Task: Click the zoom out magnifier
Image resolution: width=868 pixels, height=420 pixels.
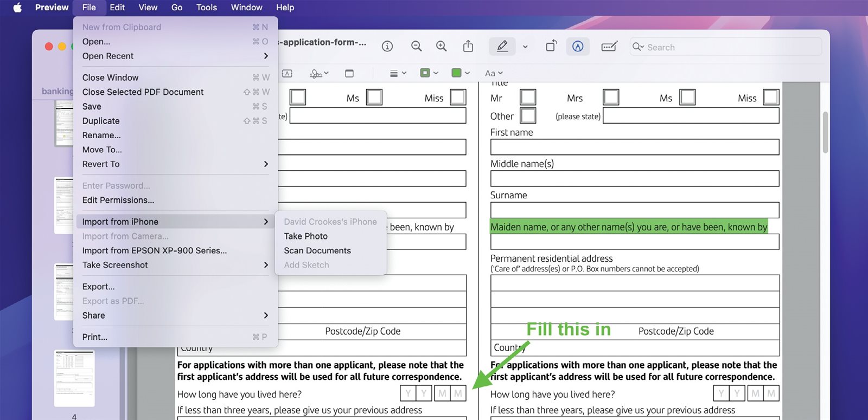Action: click(x=416, y=47)
